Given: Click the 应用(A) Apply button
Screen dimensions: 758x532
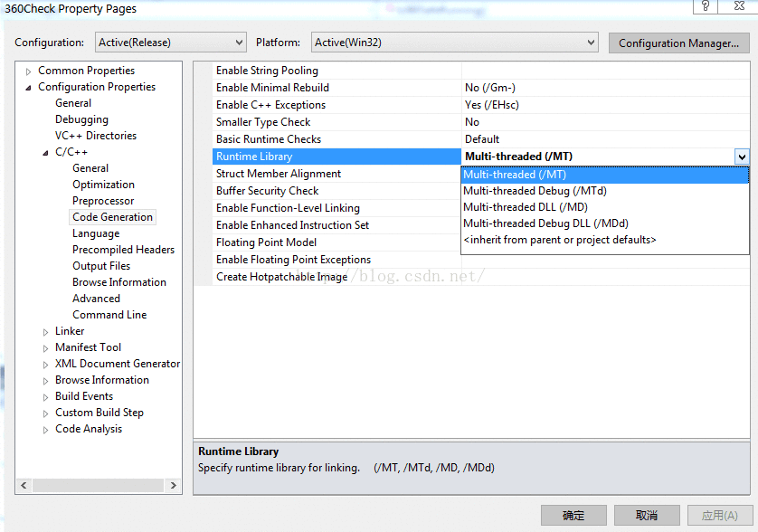Looking at the screenshot, I should tap(720, 516).
